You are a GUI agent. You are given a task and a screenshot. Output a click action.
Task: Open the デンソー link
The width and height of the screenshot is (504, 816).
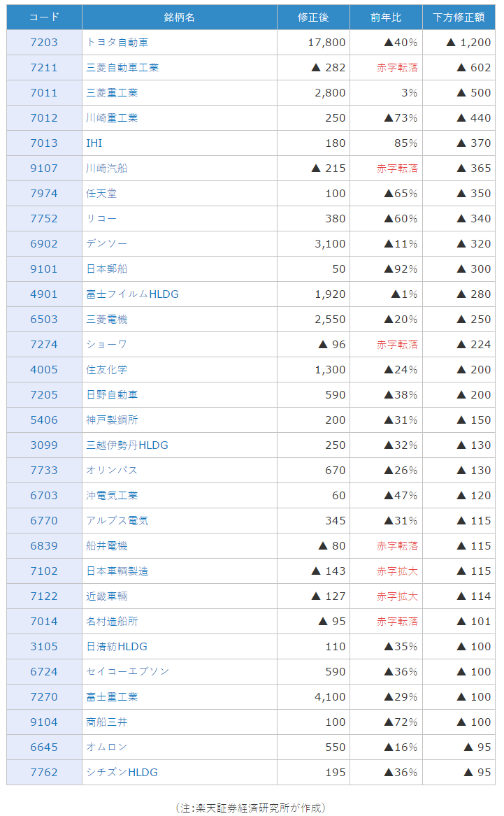coord(107,243)
